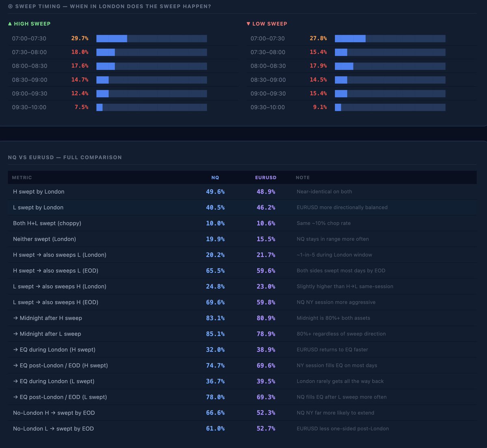Click 'Neither swept (London)' row label

[x=44, y=239]
